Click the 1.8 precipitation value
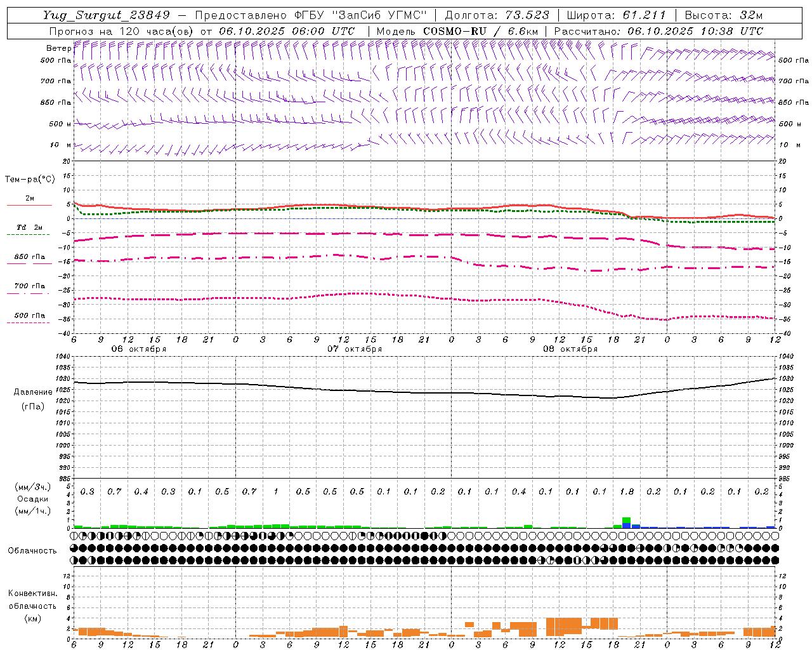The width and height of the screenshot is (812, 650). (x=627, y=492)
